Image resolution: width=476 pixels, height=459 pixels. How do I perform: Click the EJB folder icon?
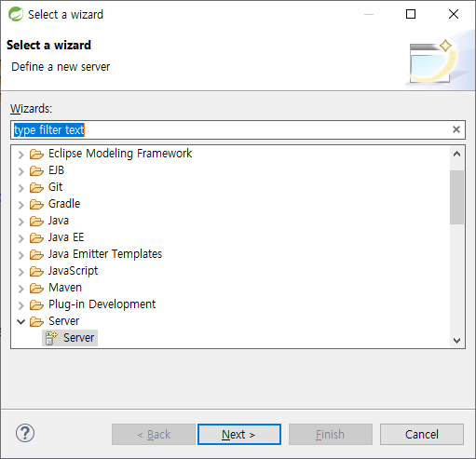pyautogui.click(x=36, y=170)
